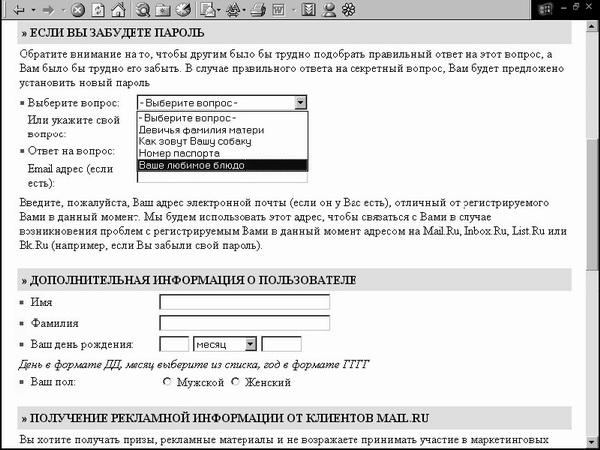Open the 'месяц' month dropdown
This screenshot has height=450, width=600.
tap(225, 344)
